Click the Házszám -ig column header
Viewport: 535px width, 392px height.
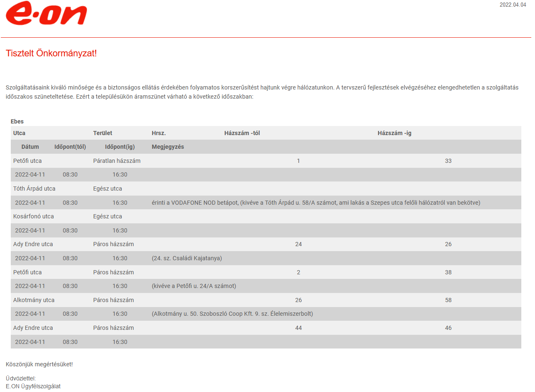point(394,133)
